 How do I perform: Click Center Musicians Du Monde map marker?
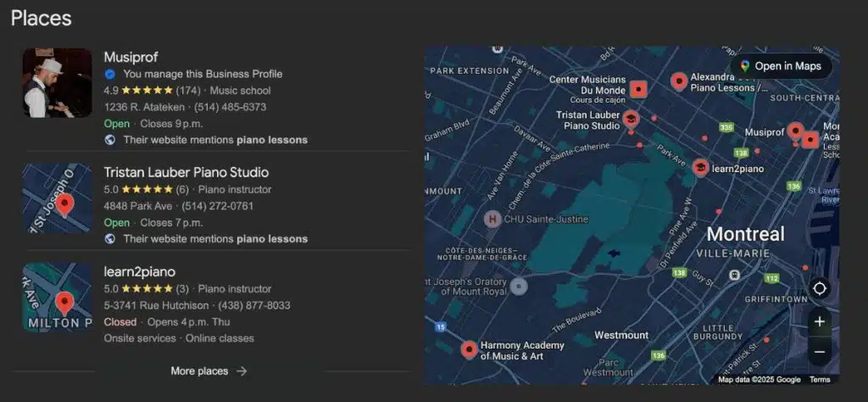(638, 88)
